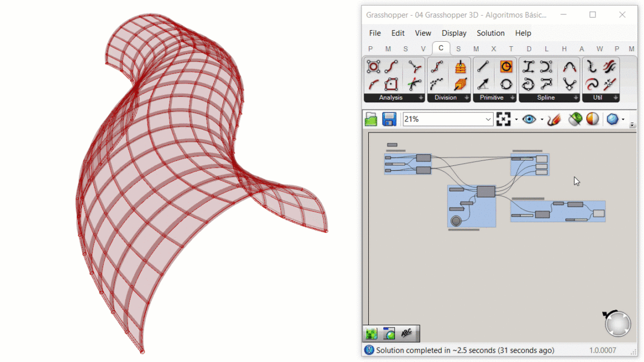The width and height of the screenshot is (644, 362).
Task: Toggle the eye preview visibility icon
Action: (x=529, y=119)
